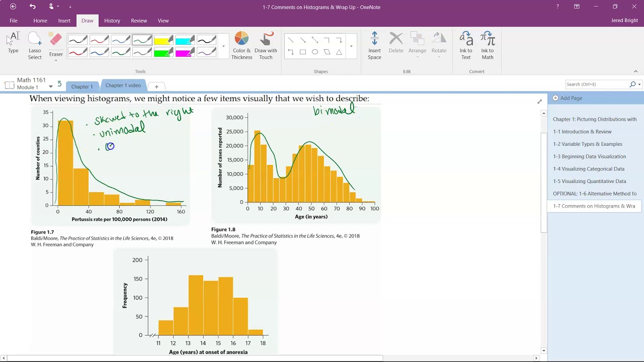Undo the last action

[x=33, y=7]
